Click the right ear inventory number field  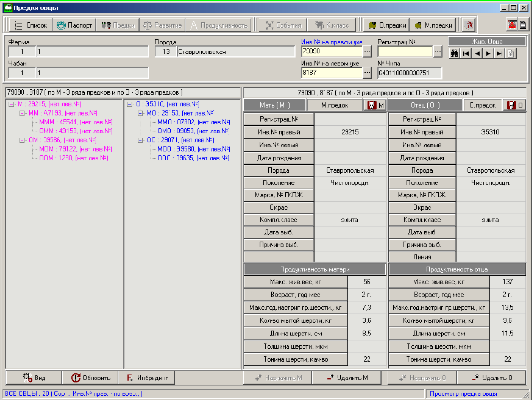[x=332, y=51]
